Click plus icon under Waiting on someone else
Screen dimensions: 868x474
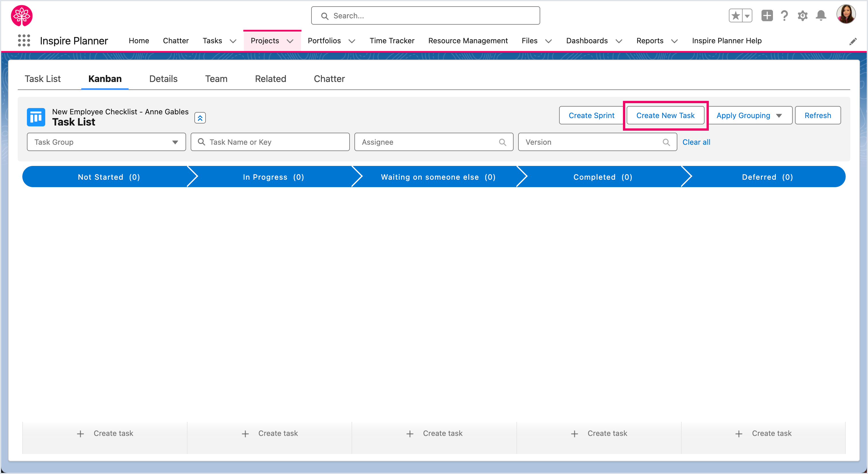tap(410, 434)
